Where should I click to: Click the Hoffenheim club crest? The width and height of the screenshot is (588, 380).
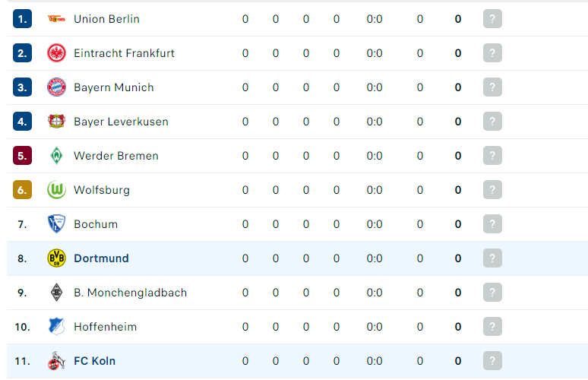[56, 326]
